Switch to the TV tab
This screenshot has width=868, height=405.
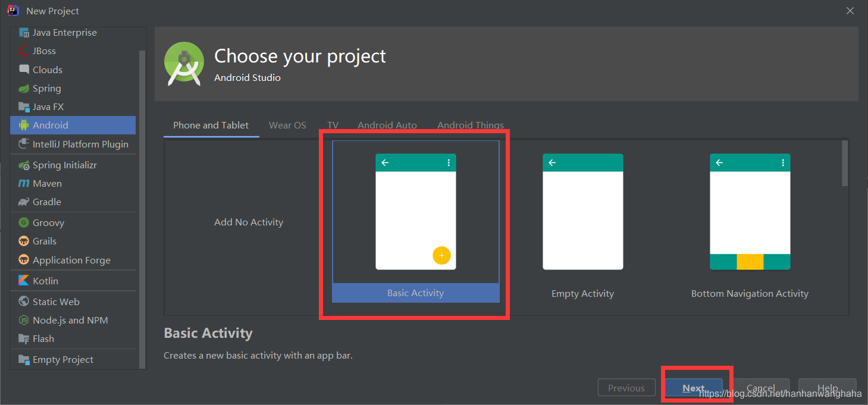(x=333, y=125)
